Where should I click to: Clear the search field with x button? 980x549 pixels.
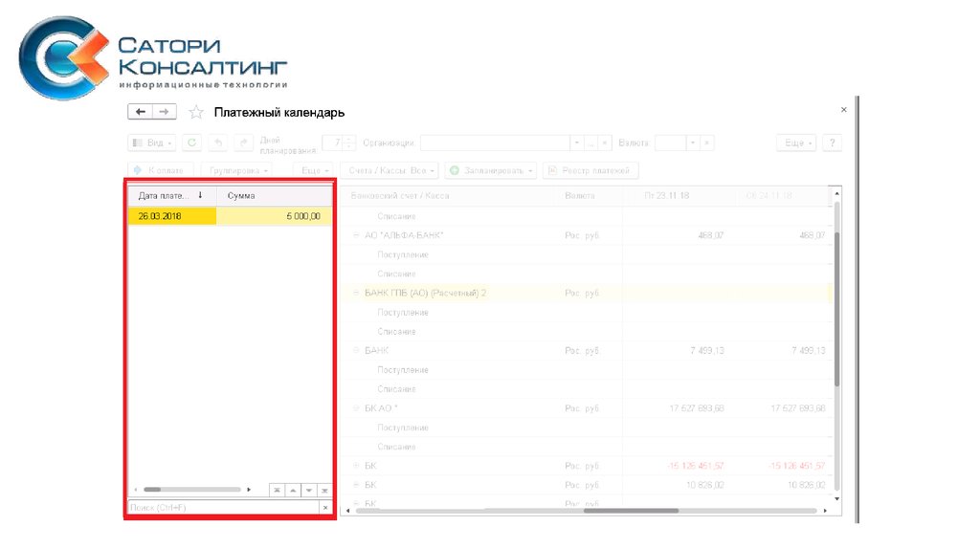325,507
